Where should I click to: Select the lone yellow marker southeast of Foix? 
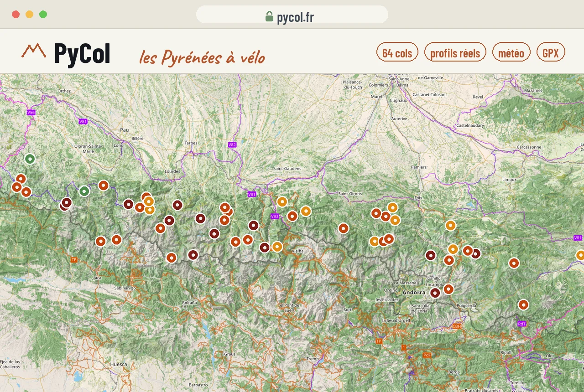tap(451, 225)
